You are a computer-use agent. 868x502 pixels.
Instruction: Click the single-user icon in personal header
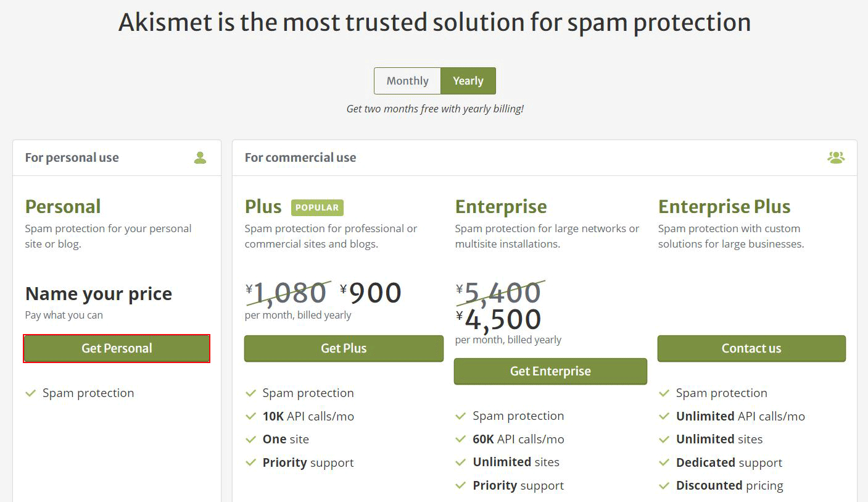[200, 157]
